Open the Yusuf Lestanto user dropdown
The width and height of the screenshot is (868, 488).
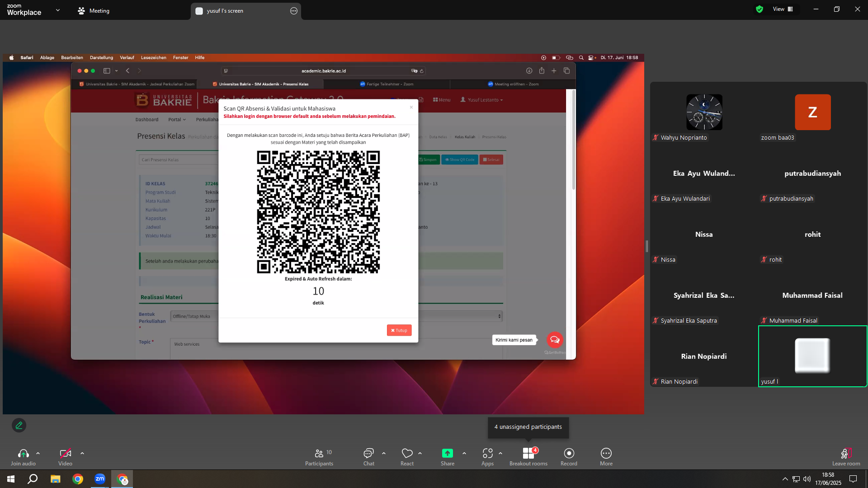[x=481, y=100]
